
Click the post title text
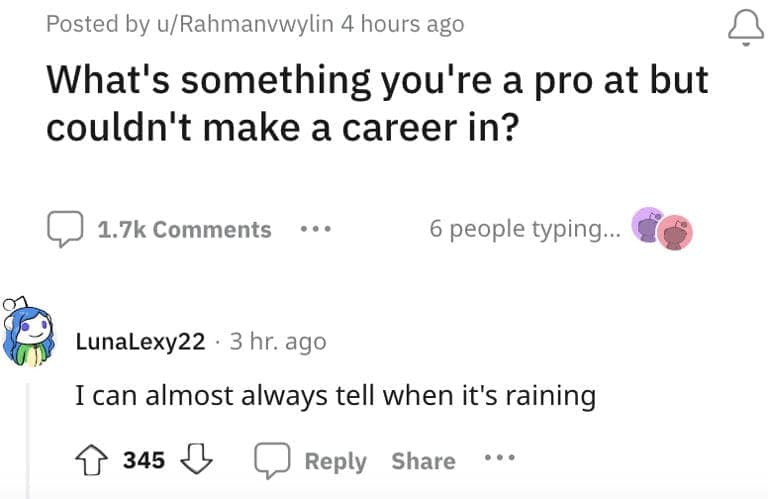point(377,104)
